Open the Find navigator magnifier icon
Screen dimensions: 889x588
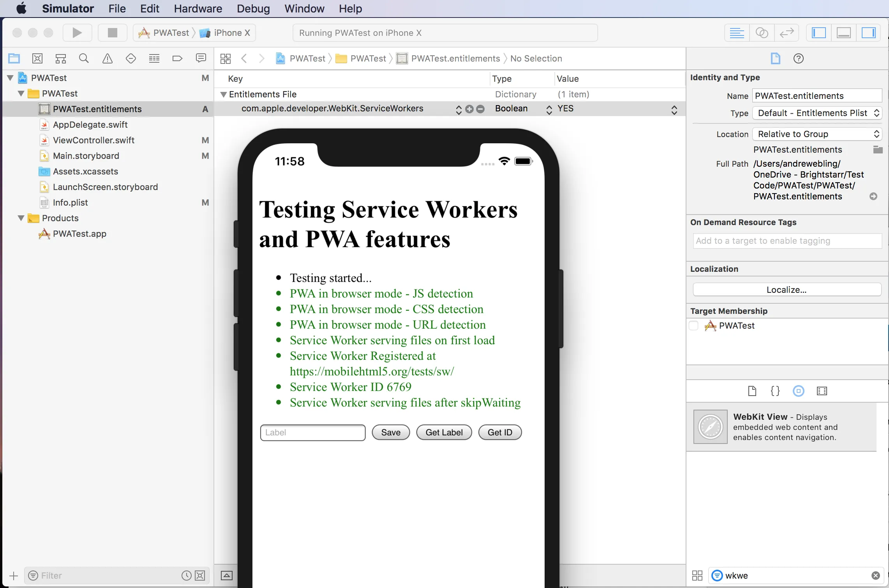point(84,58)
